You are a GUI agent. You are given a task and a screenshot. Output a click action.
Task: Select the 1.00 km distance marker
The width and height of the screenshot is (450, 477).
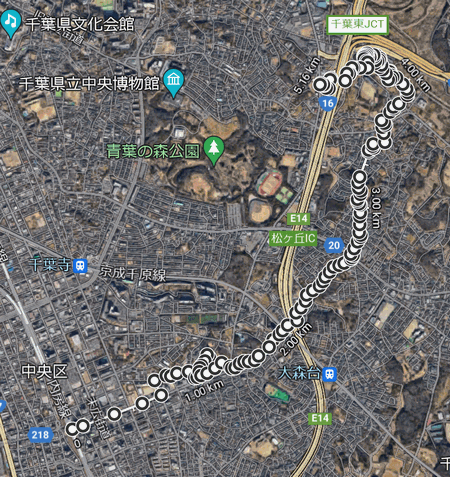204,391
